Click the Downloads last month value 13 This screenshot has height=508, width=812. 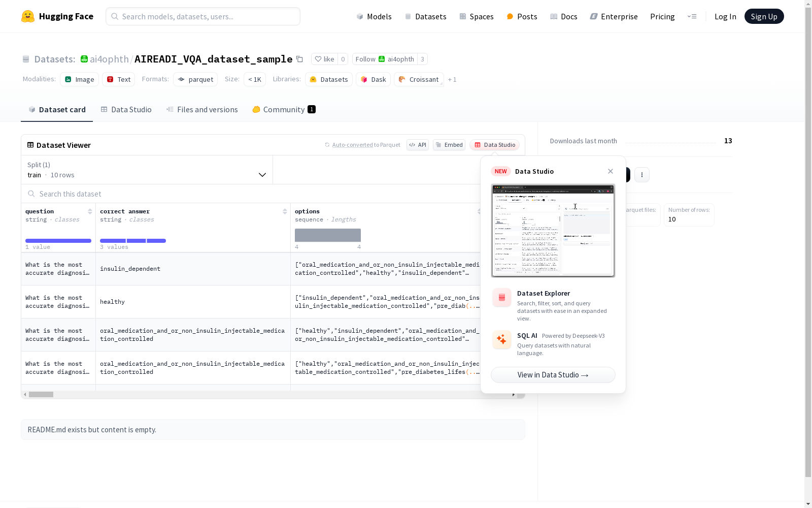pyautogui.click(x=728, y=141)
